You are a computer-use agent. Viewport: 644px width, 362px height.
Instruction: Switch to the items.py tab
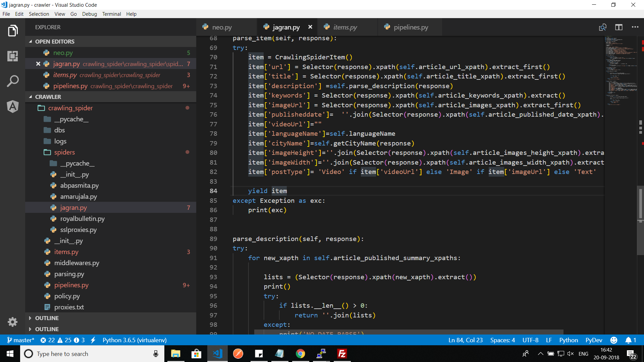tap(345, 27)
